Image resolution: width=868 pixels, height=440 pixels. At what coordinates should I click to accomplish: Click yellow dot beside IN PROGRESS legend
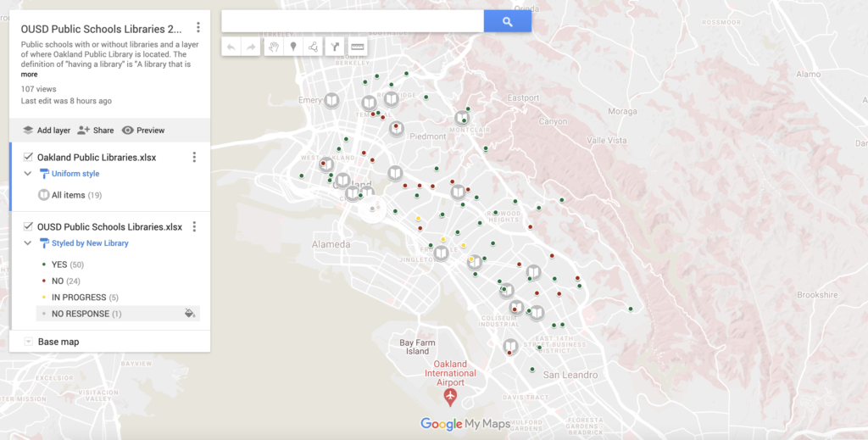pos(44,298)
